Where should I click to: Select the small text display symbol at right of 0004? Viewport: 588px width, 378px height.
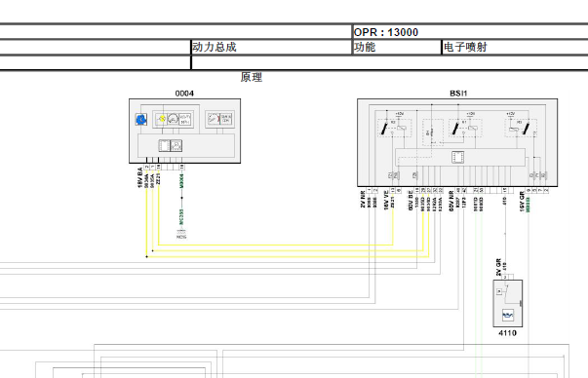(x=226, y=119)
